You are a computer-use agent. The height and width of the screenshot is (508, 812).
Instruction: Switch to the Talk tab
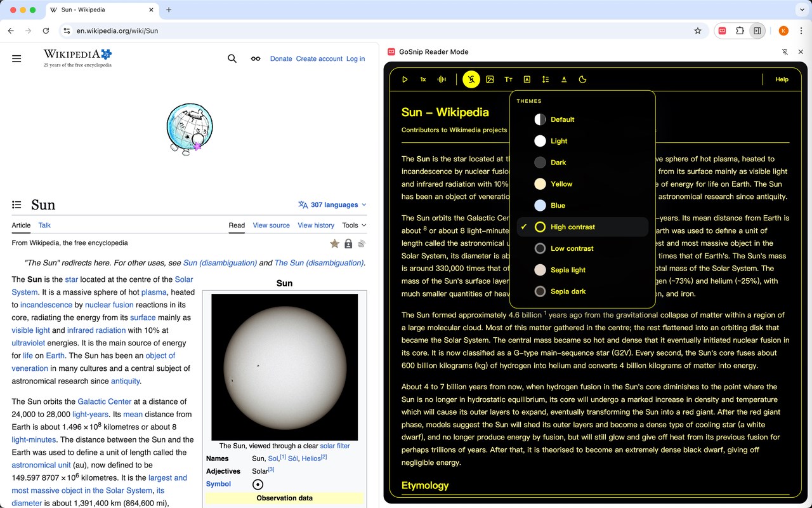pos(44,225)
